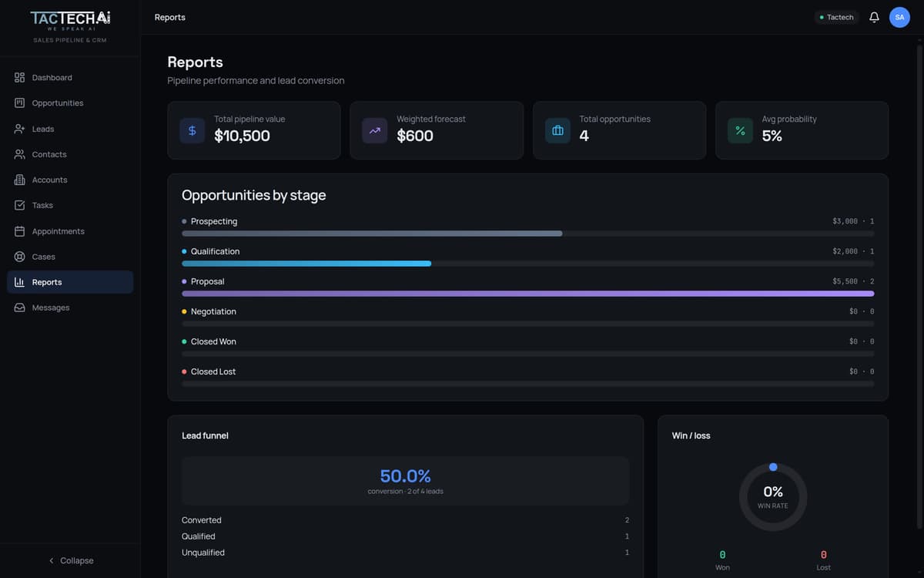Click the 0% win rate donut
924x578 pixels.
pyautogui.click(x=773, y=497)
